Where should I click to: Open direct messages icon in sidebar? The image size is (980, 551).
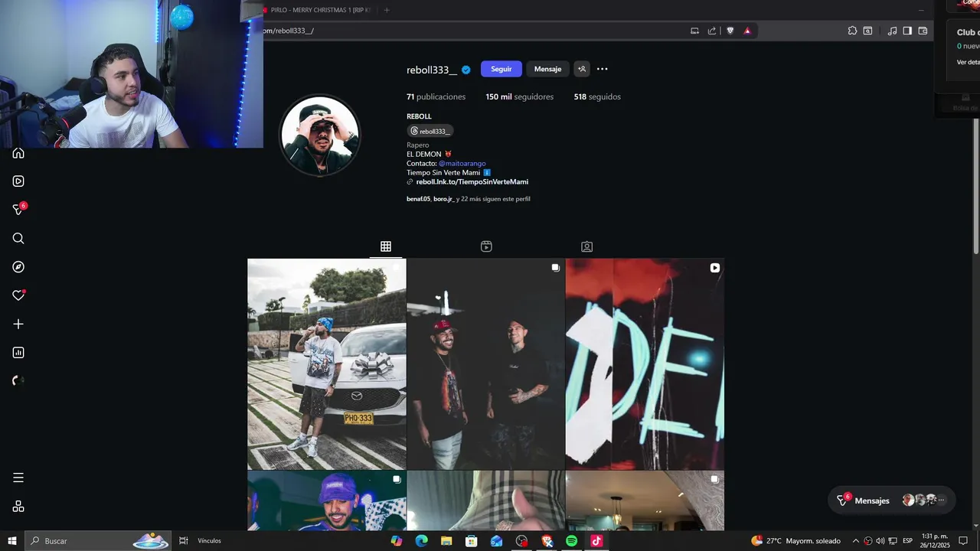point(19,209)
